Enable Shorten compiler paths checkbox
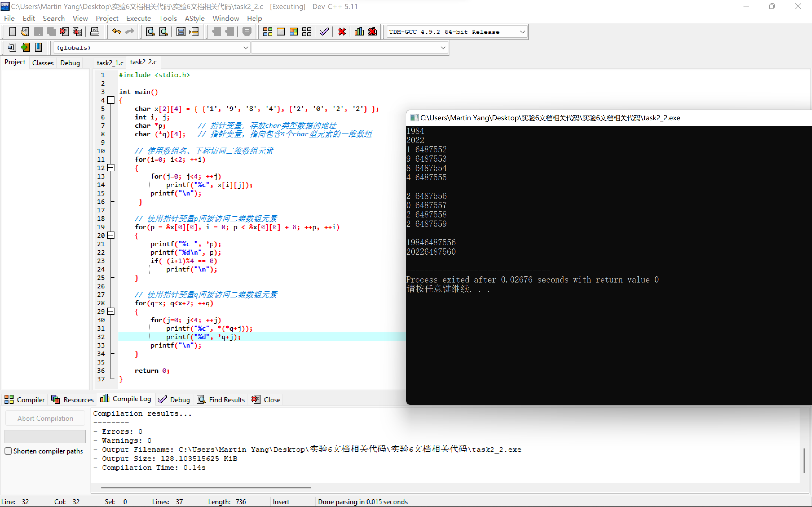Screen dimensions: 812x507 coord(8,451)
